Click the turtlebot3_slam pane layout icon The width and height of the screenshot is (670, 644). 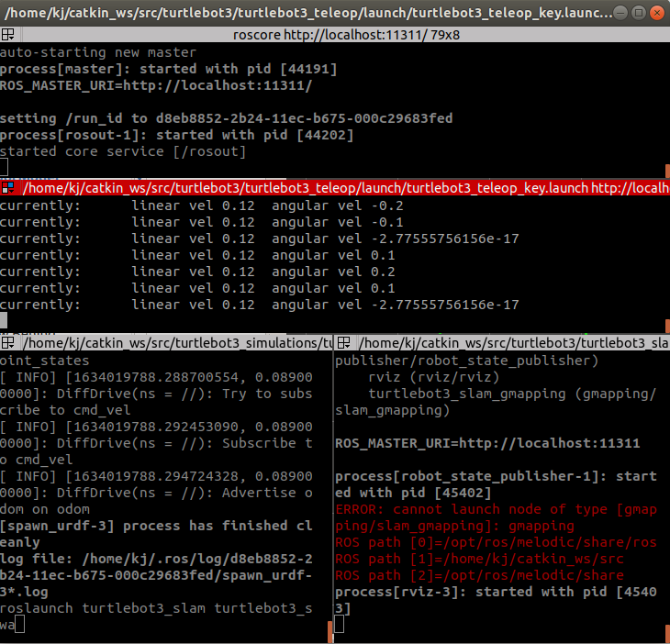coord(343,342)
